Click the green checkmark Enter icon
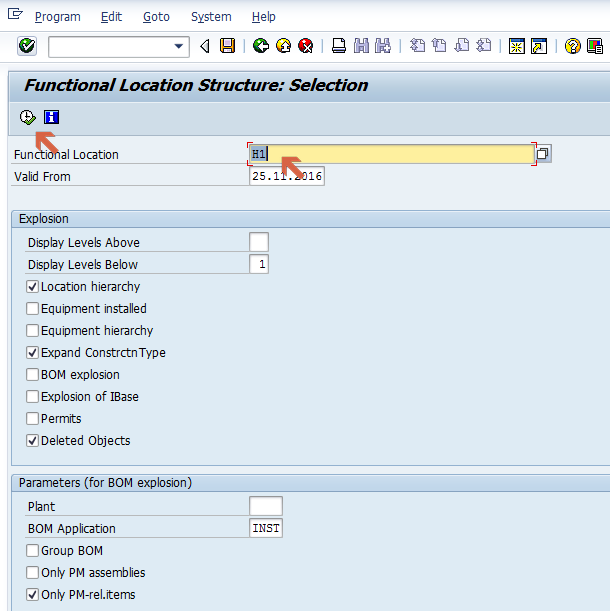Image resolution: width=610 pixels, height=611 pixels. pyautogui.click(x=27, y=46)
